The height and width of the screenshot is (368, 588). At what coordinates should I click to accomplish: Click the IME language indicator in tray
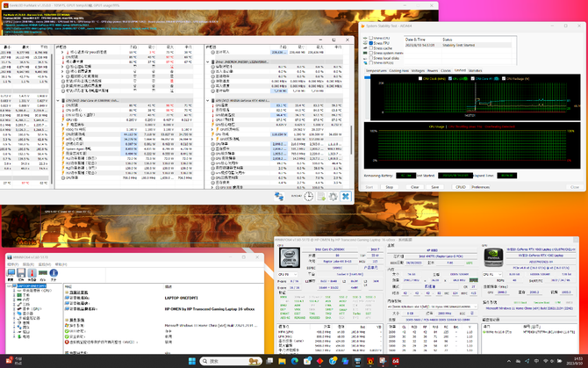(x=536, y=361)
